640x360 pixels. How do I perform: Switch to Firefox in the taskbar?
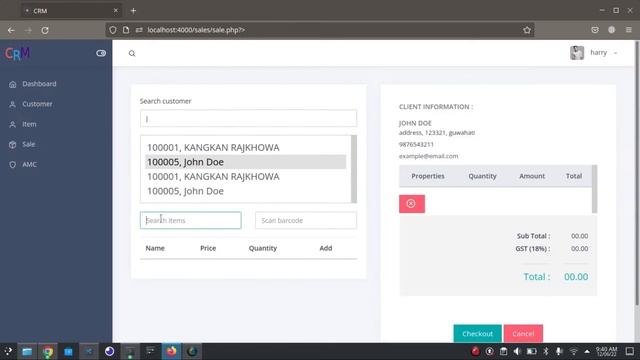171,351
